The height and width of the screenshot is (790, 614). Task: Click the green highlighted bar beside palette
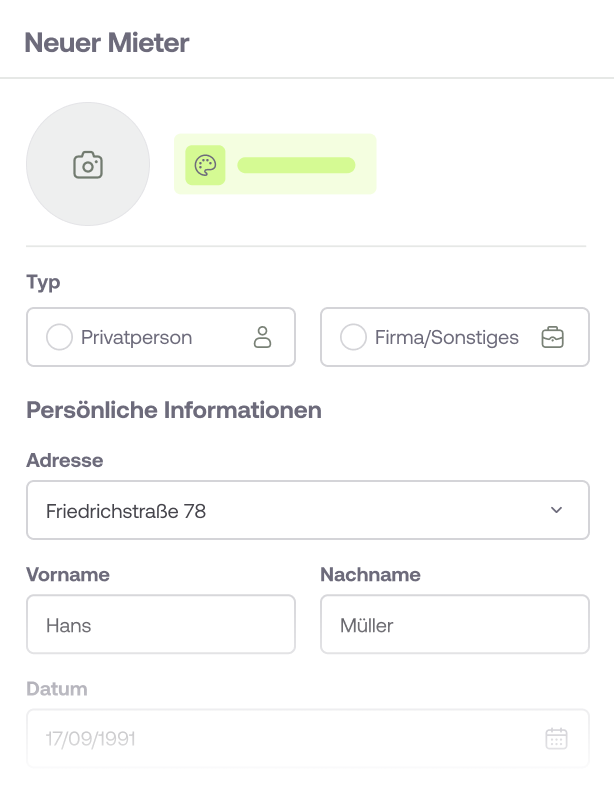297,165
